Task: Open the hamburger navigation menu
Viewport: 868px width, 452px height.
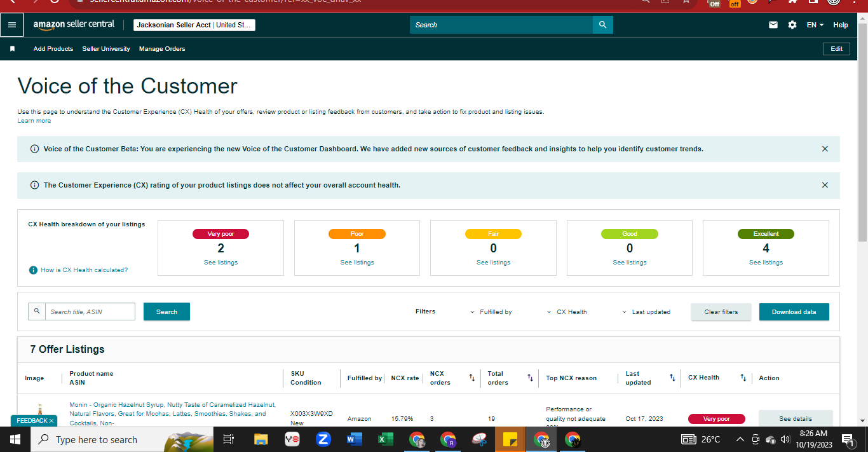Action: [12, 25]
